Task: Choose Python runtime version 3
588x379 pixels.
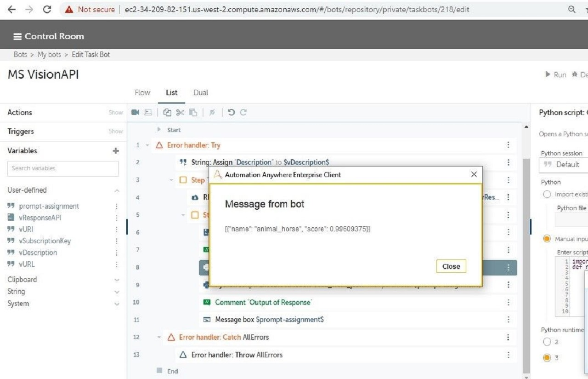Action: (x=547, y=358)
